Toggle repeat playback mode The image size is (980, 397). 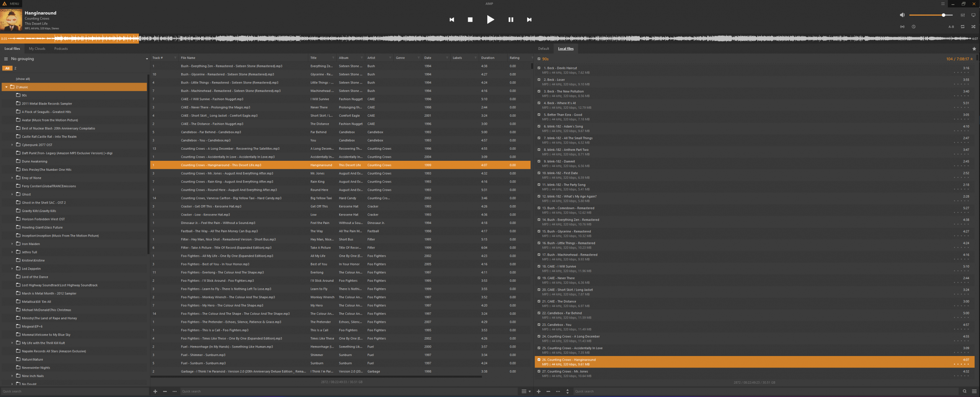coord(962,27)
